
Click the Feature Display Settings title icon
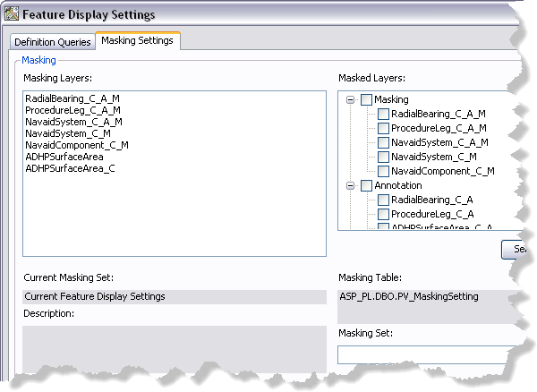[11, 14]
